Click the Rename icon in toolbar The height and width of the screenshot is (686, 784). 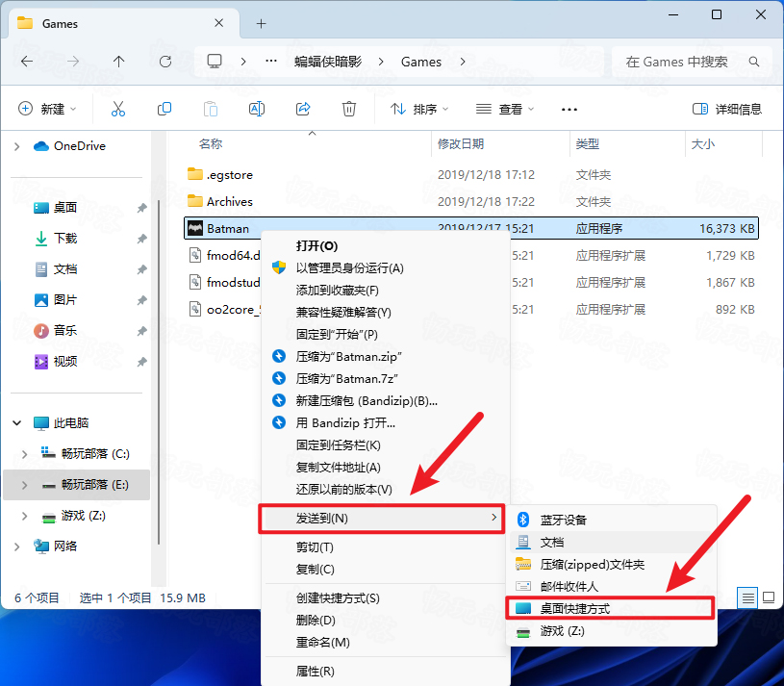(257, 109)
